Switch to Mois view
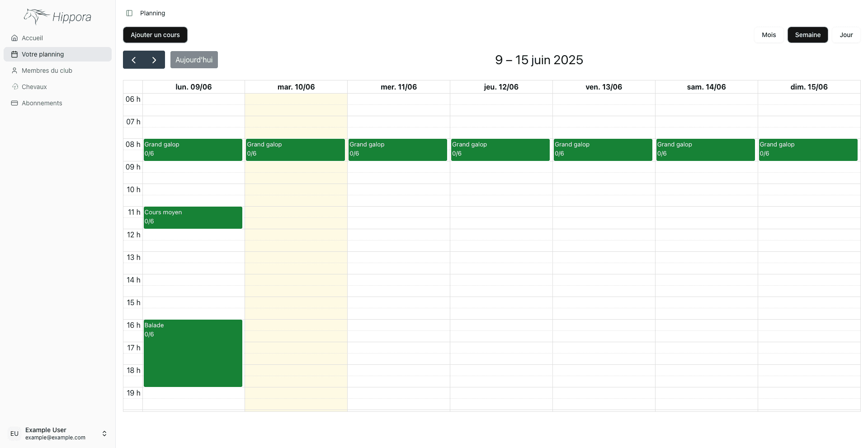This screenshot has width=868, height=448. [769, 35]
